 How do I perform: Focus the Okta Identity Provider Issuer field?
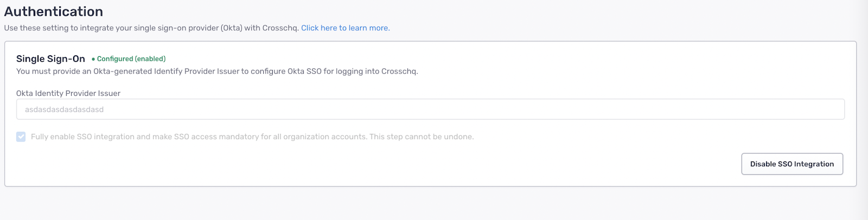coord(430,109)
